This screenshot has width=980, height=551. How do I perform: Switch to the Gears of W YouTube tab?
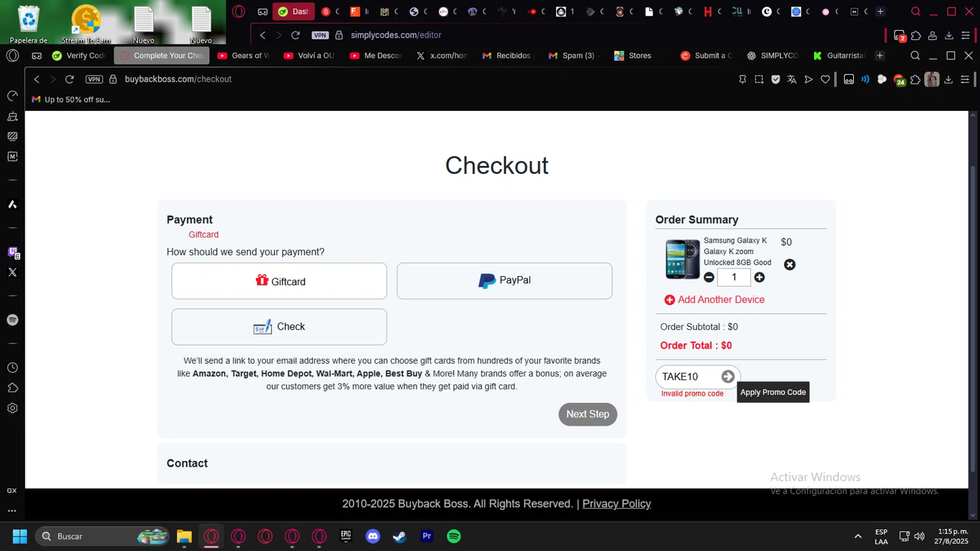click(243, 55)
